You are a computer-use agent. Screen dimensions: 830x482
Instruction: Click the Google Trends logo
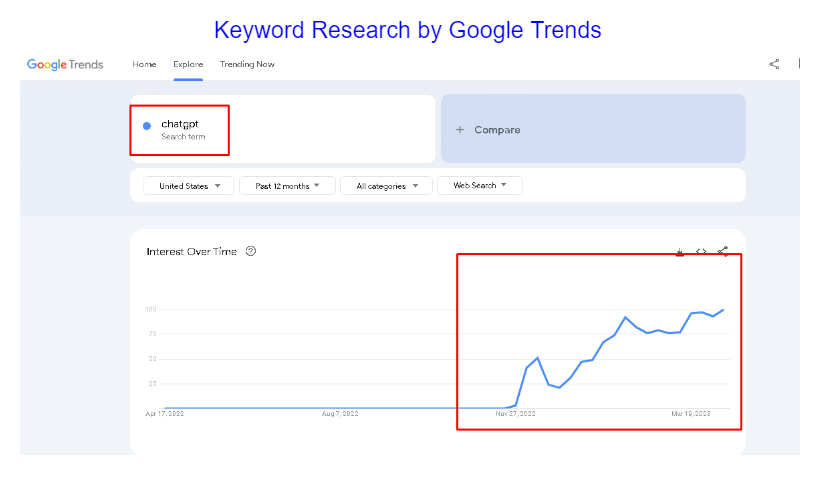pos(65,65)
